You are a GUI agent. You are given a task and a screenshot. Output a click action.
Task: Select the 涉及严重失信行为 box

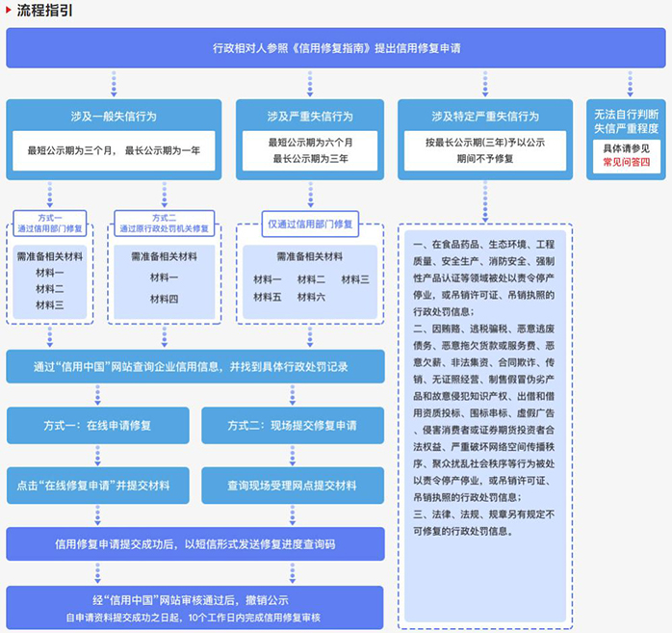pos(310,140)
